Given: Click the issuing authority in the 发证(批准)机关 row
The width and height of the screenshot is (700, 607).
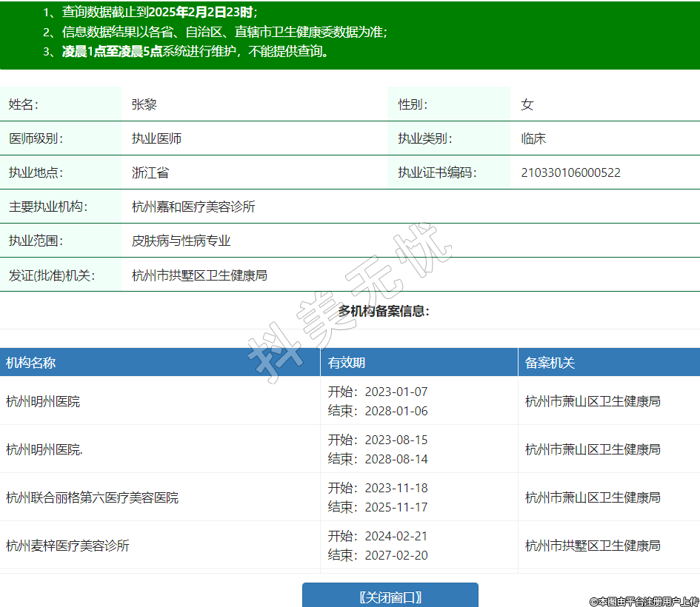Looking at the screenshot, I should click(199, 275).
